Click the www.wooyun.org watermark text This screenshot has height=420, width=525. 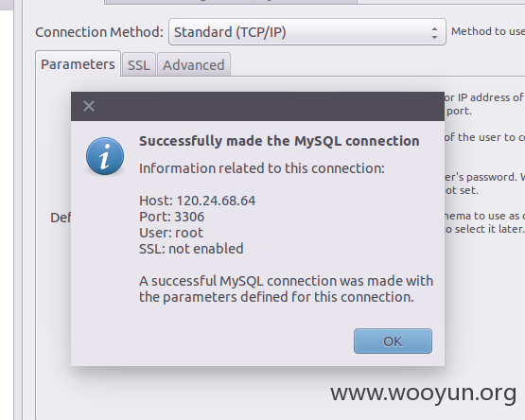click(423, 393)
